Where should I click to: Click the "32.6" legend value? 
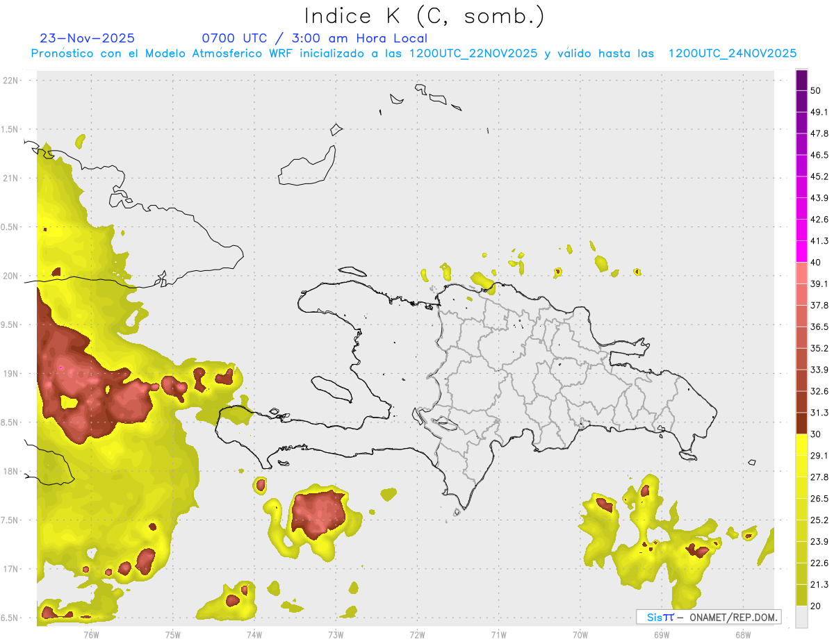coord(819,391)
